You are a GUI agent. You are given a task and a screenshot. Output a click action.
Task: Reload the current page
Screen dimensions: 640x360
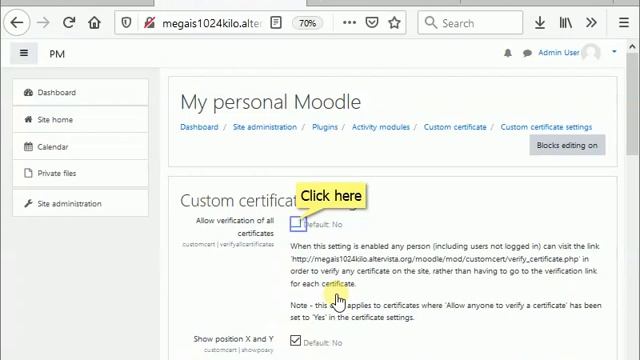[69, 22]
